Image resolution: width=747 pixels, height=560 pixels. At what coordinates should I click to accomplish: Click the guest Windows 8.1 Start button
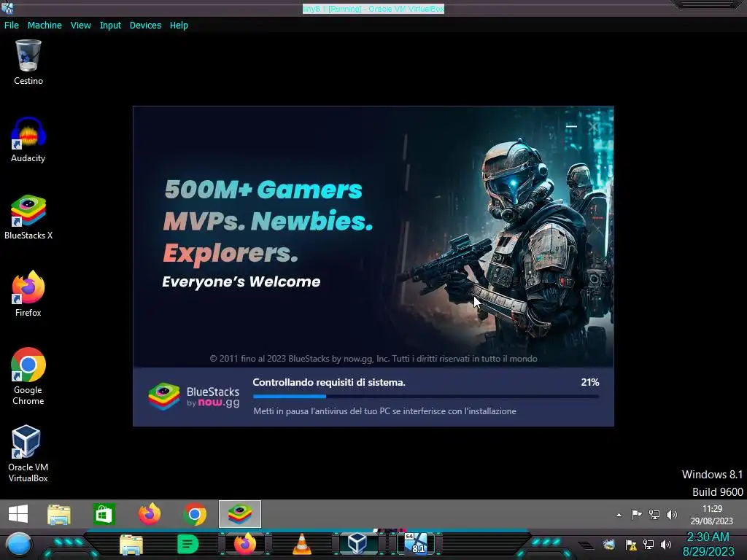[18, 514]
